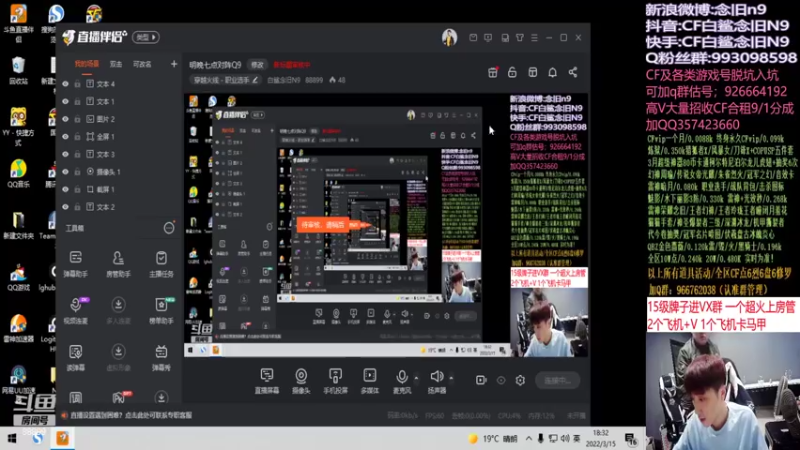Image resolution: width=800 pixels, height=450 pixels.
Task: Open the weather widget 19°C
Action: [493, 438]
